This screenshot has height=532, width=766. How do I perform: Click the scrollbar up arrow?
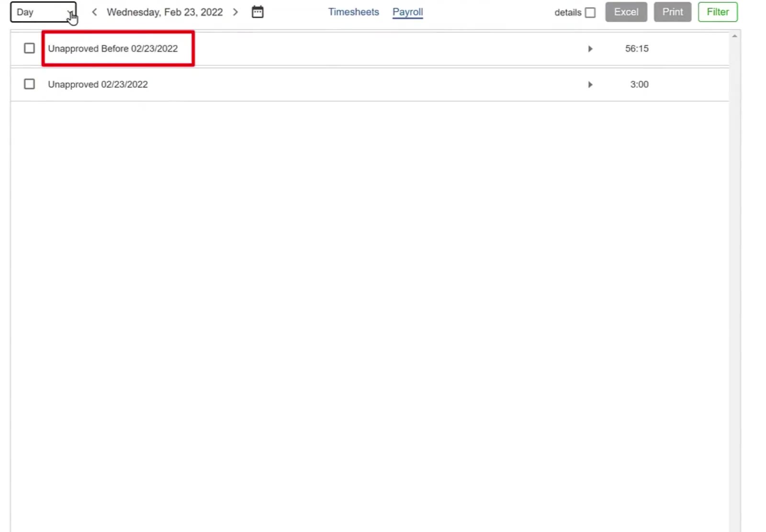coord(734,36)
